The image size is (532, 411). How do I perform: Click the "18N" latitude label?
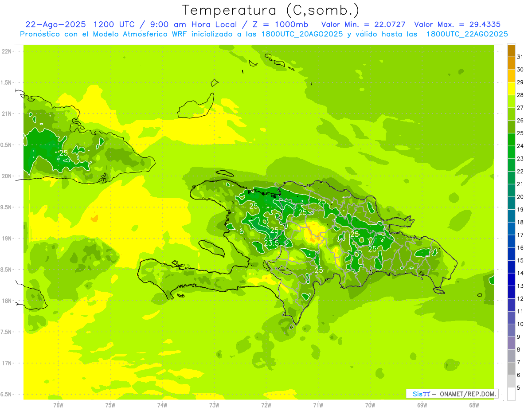click(7, 301)
